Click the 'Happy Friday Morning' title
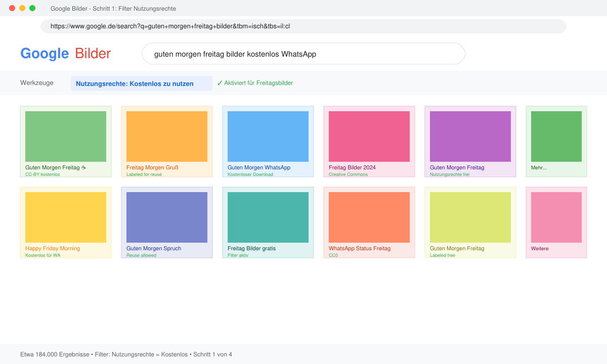The width and height of the screenshot is (607, 364). coord(53,248)
